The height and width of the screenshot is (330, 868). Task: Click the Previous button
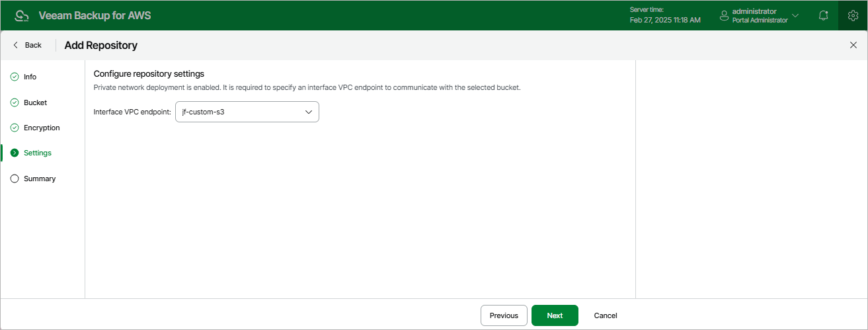click(504, 315)
